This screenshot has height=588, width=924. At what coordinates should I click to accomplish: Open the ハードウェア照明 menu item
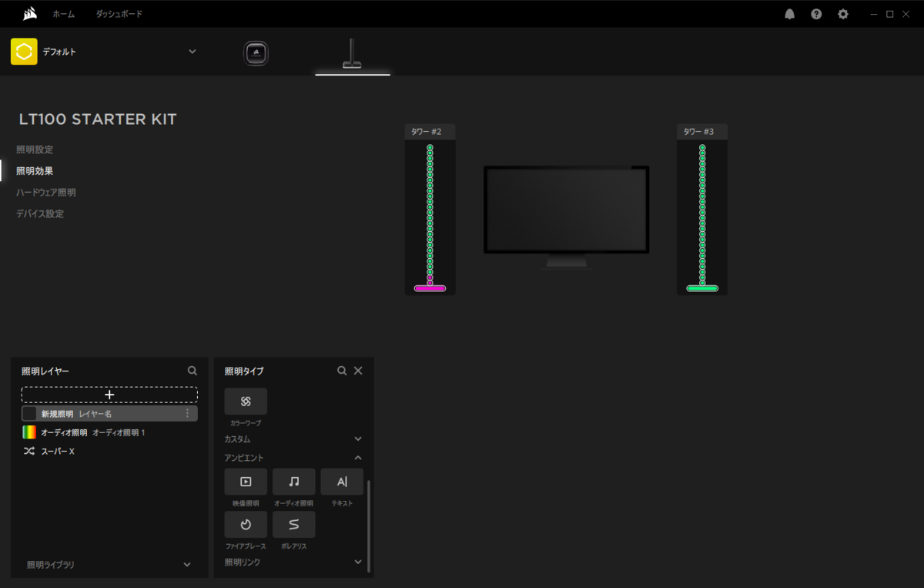[46, 193]
